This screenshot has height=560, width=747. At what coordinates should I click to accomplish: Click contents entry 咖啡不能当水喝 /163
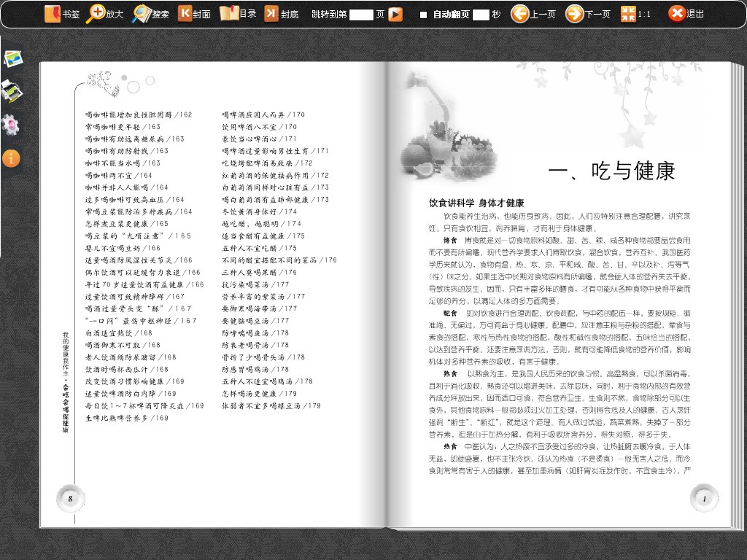[x=123, y=163]
